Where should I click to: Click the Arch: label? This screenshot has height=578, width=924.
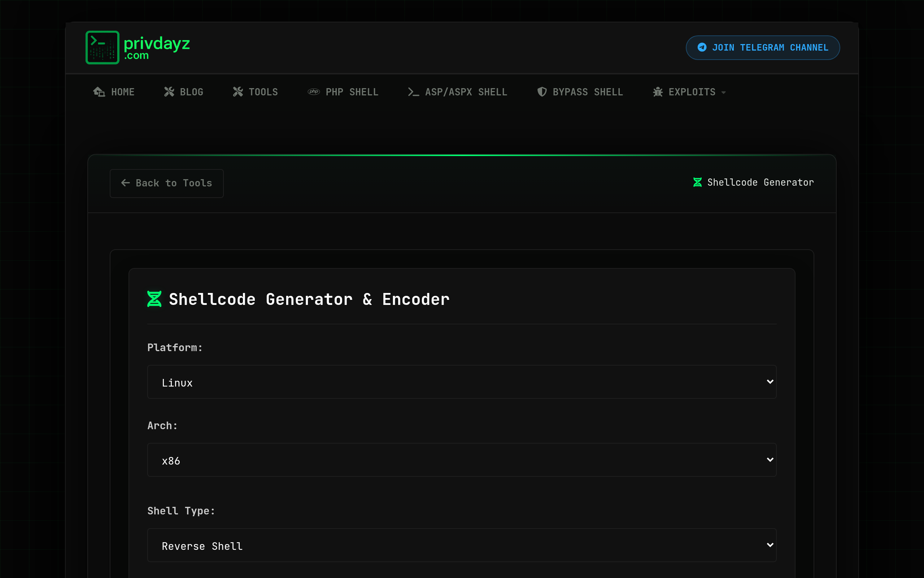[x=162, y=426]
